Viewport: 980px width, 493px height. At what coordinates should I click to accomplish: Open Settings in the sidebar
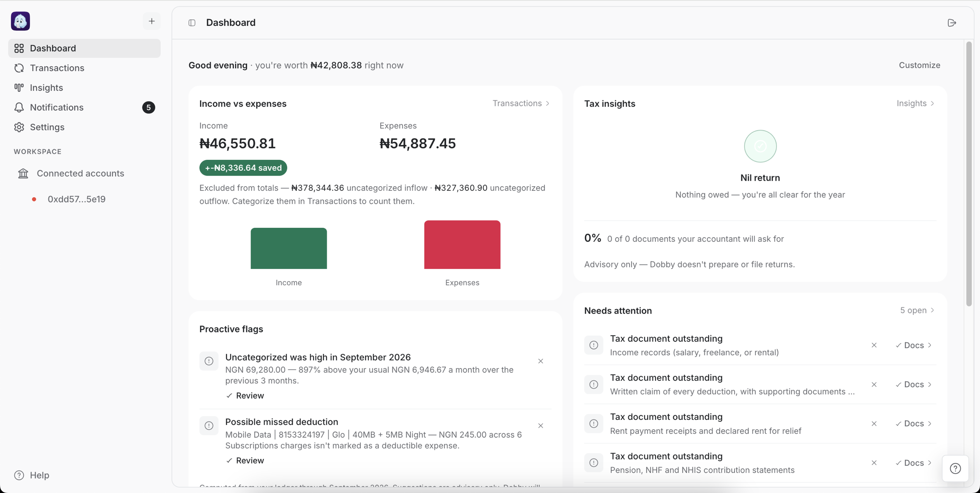(x=84, y=127)
